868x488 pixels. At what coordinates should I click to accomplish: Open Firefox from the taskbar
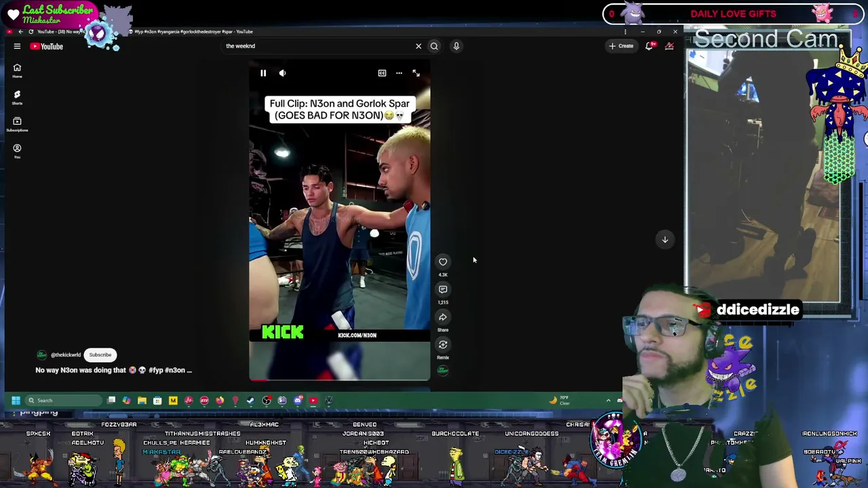[x=220, y=401]
